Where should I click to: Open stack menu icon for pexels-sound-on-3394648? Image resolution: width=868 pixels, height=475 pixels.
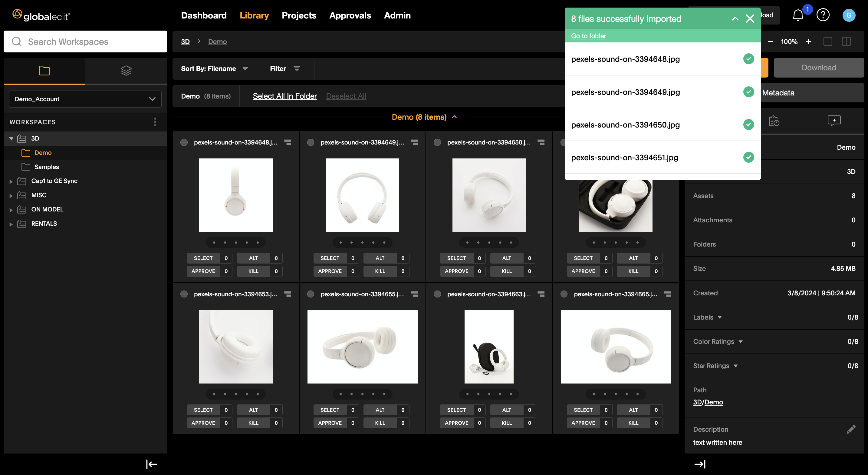point(288,142)
